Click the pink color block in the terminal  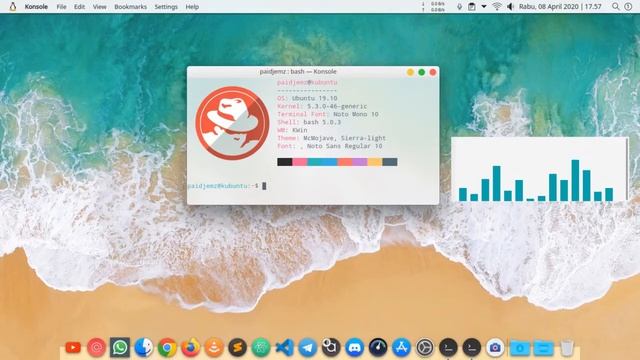click(300, 162)
